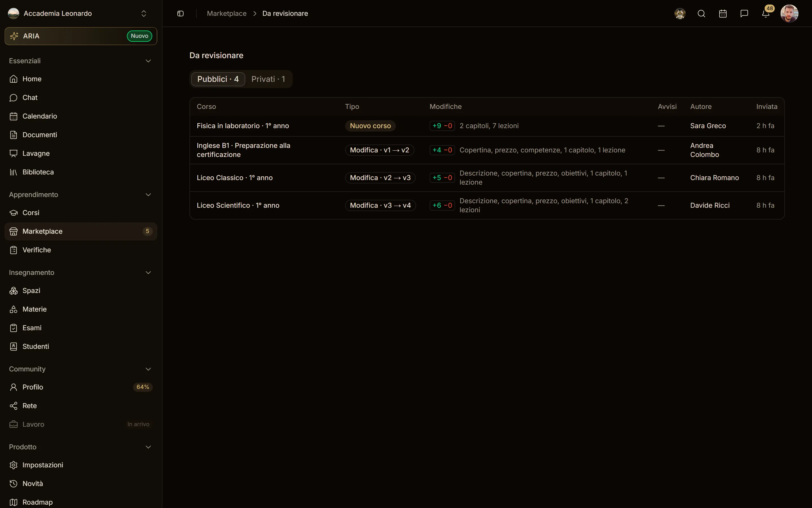Open ARIA assistant
Viewport: 812px width, 508px height.
(81, 36)
